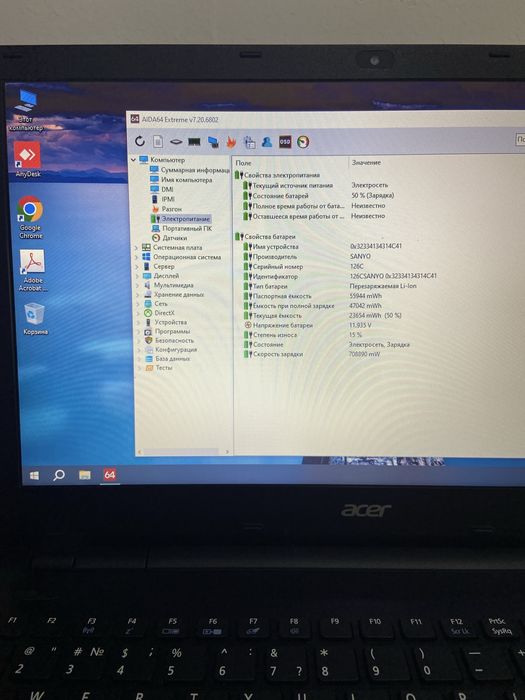Screen dimensions: 525x700
Task: Click the Windows Start button
Action: [34, 476]
